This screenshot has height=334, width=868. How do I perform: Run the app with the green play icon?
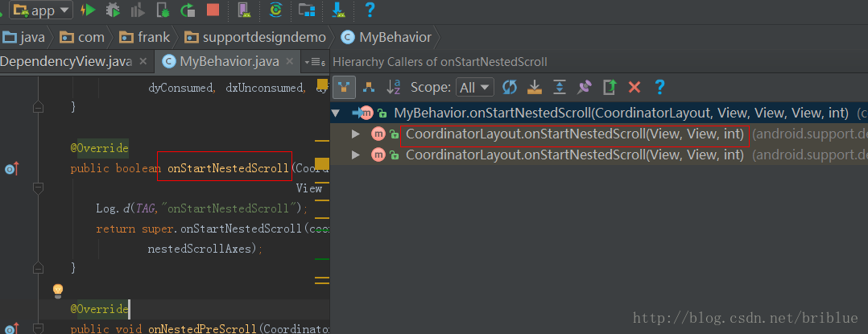click(x=88, y=10)
